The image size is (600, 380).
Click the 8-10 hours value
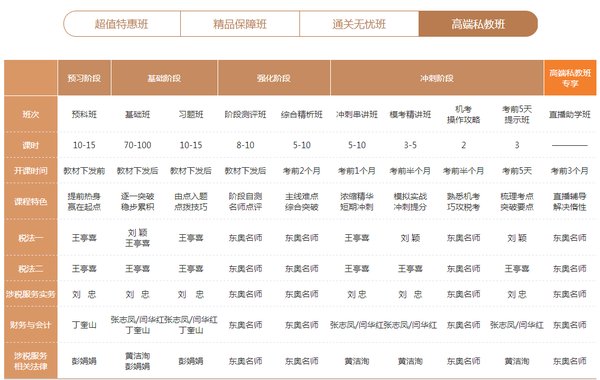click(245, 145)
